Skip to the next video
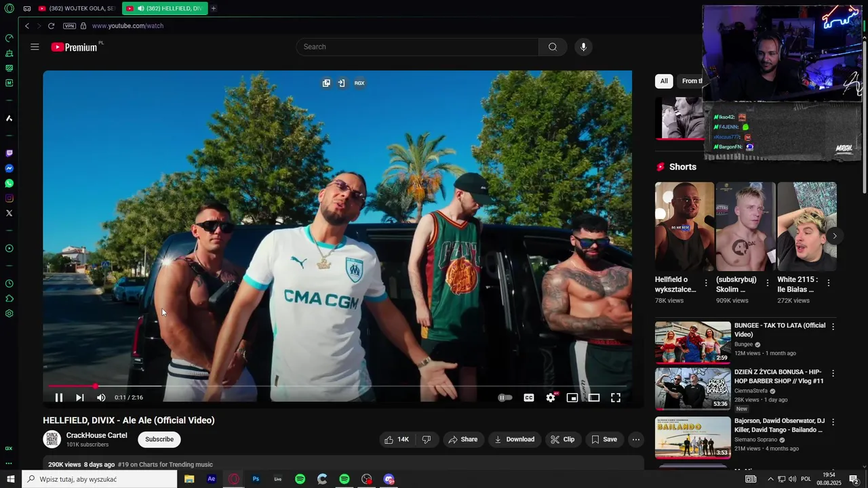This screenshot has width=868, height=488. click(80, 398)
